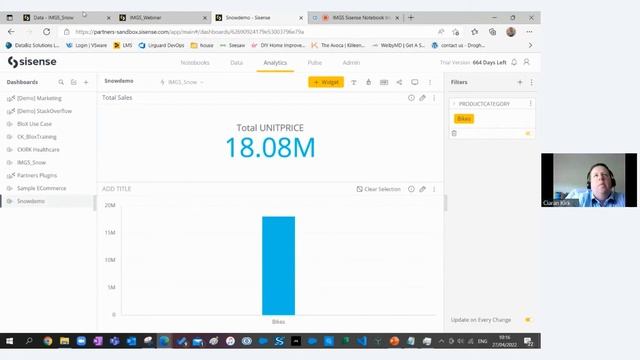Click the Sisense logo
Viewport: 640px width, 360px height.
click(x=32, y=62)
